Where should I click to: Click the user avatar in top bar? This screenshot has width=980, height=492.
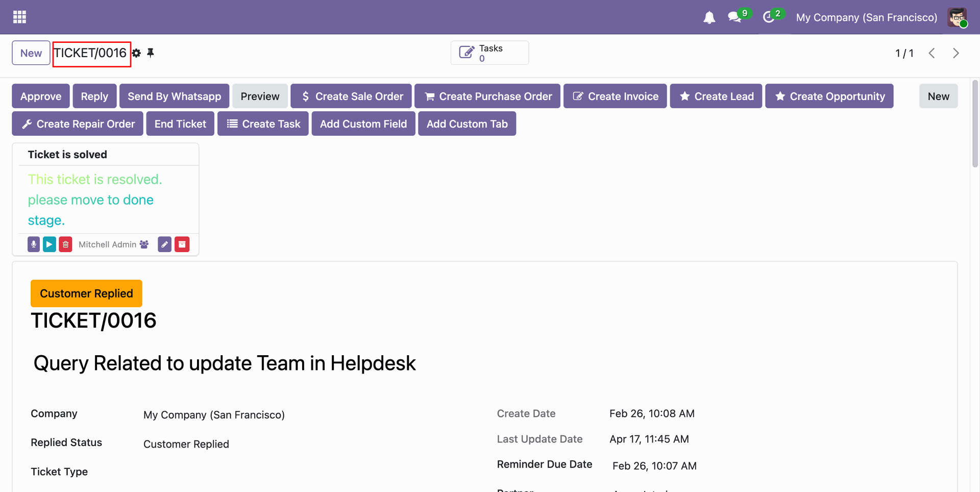tap(957, 17)
